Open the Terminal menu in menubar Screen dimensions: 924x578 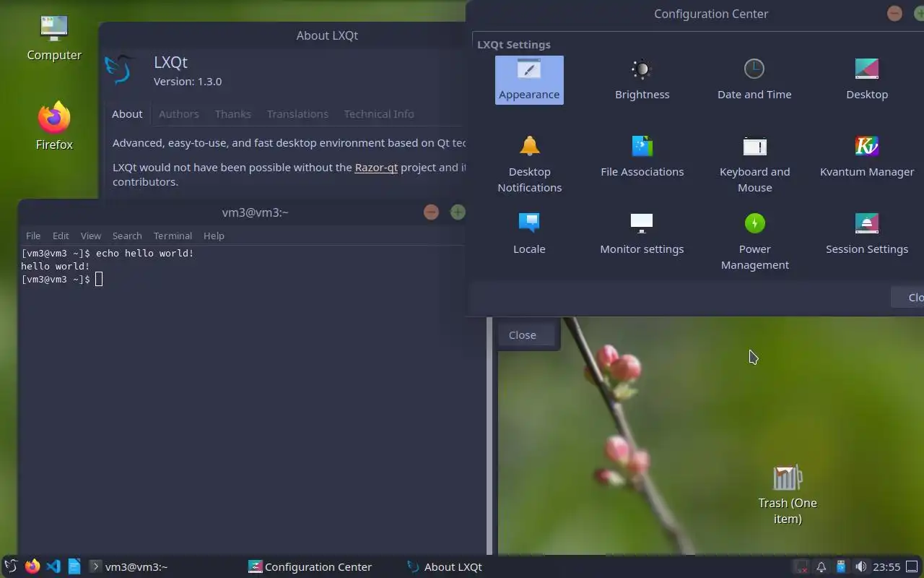[173, 236]
